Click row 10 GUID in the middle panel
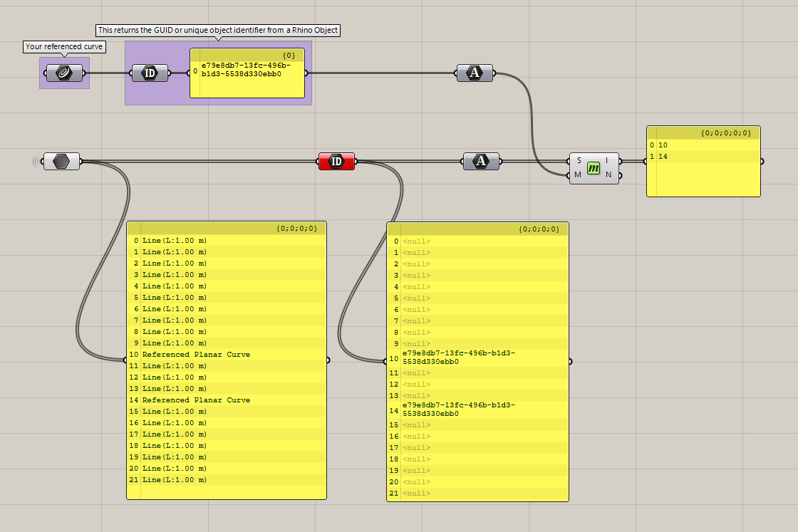Viewport: 798px width, 532px height. pyautogui.click(x=477, y=358)
